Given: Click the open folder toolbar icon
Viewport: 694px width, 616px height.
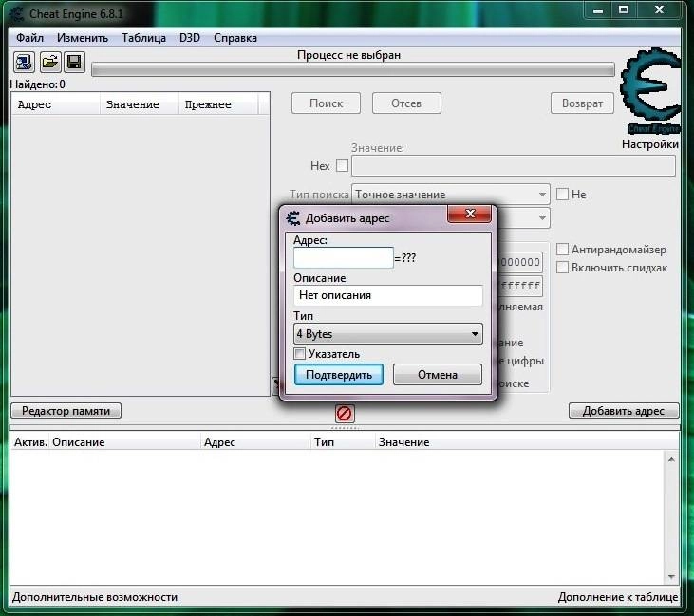Looking at the screenshot, I should click(x=50, y=62).
